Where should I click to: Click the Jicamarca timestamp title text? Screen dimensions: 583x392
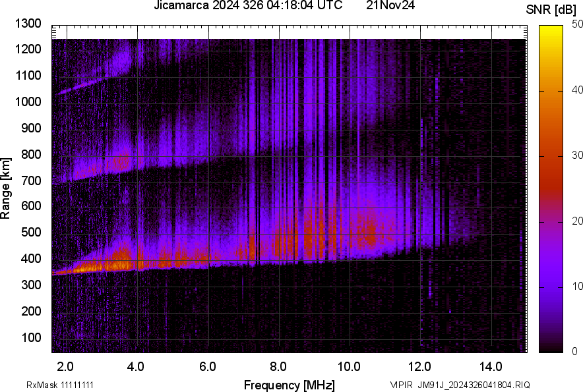[x=248, y=6]
